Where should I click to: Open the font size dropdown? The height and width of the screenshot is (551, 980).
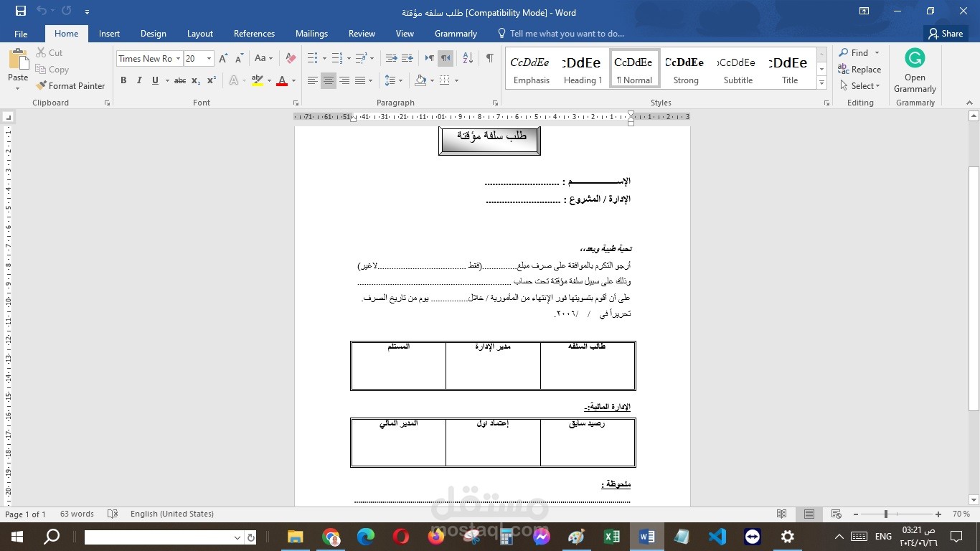(209, 59)
